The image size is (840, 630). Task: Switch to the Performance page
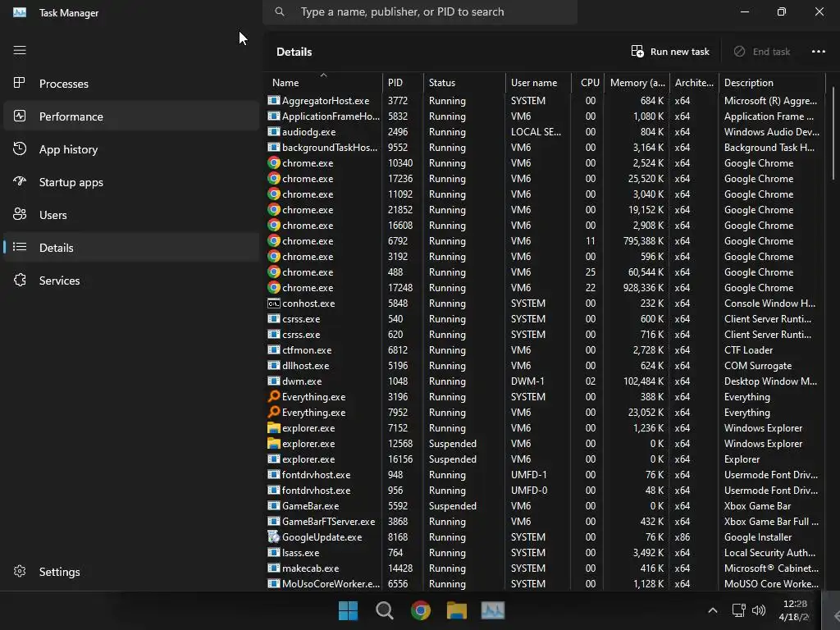pyautogui.click(x=131, y=116)
